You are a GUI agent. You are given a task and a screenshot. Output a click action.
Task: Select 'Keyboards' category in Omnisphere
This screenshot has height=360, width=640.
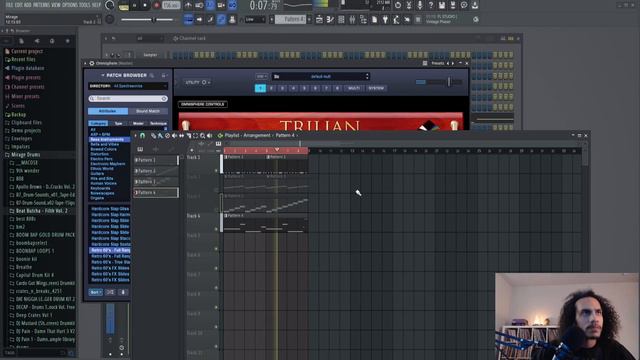tap(100, 189)
